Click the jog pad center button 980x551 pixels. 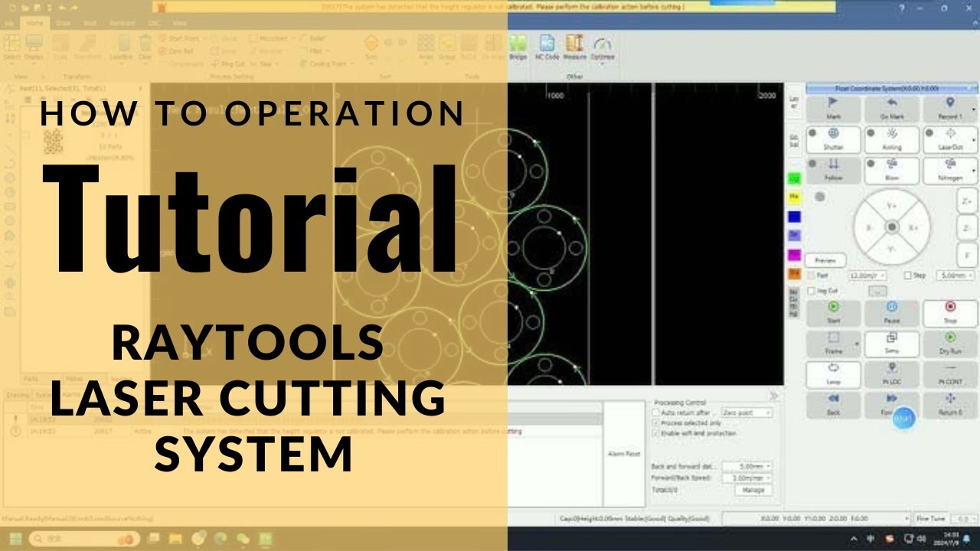tap(892, 228)
